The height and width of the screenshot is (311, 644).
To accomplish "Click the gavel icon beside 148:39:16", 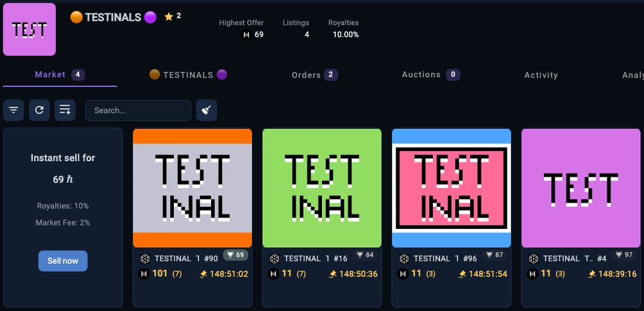I will 592,274.
